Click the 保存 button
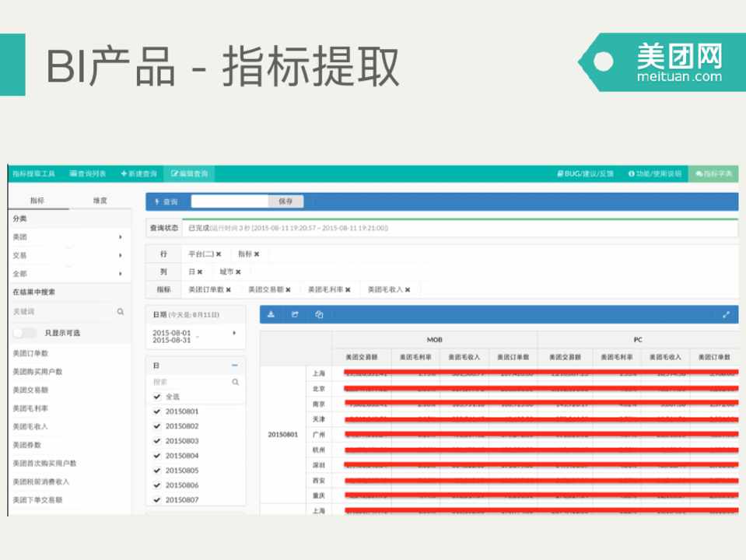 285,201
